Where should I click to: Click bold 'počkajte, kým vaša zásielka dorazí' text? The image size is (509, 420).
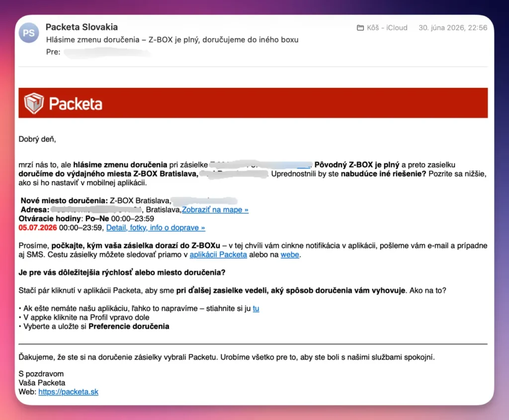tap(136, 246)
